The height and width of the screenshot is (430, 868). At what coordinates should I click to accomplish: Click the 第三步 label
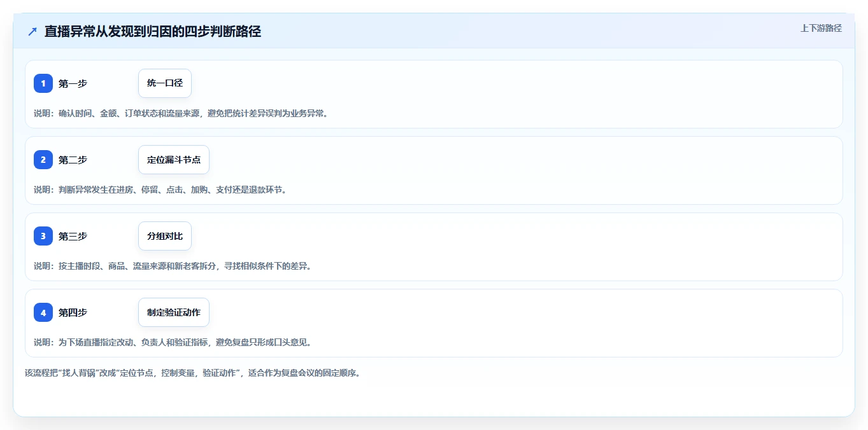point(73,236)
